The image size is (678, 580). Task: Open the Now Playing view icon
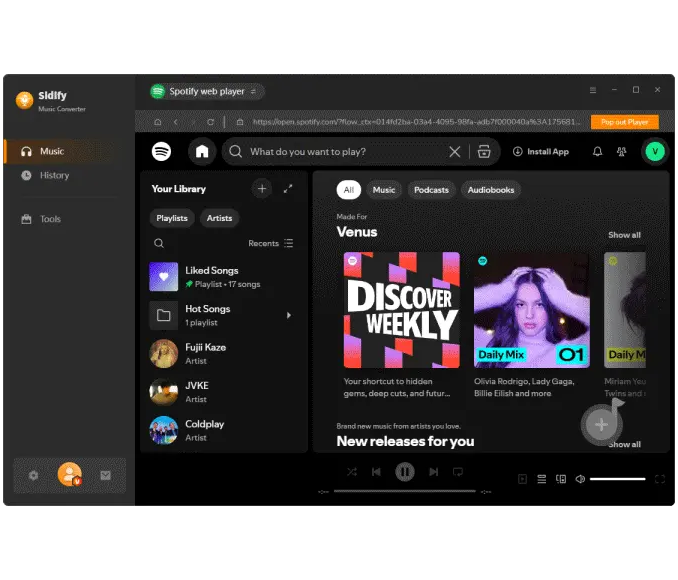coord(522,479)
